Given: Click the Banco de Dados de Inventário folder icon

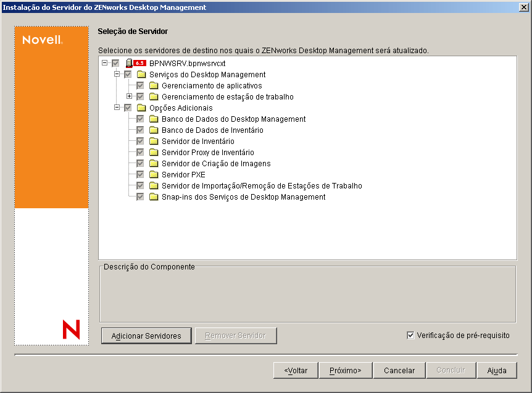Looking at the screenshot, I should [x=154, y=130].
